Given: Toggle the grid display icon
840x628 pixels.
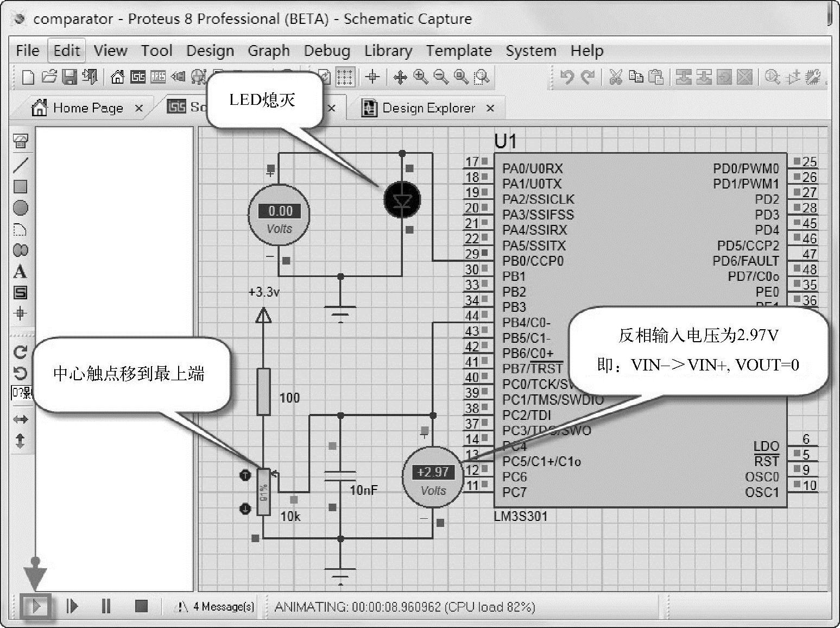Looking at the screenshot, I should tap(345, 77).
